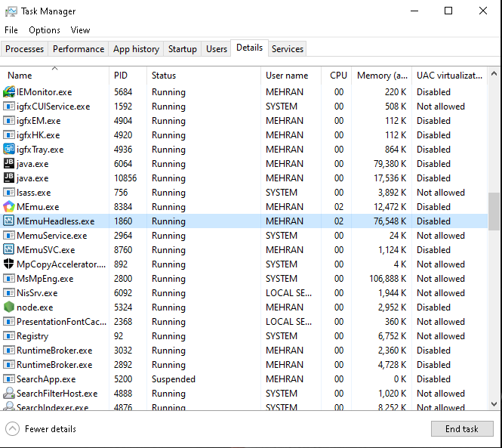Screen dimensions: 502x448
Task: Select the MsMpEng.exe process name
Action: coord(45,279)
